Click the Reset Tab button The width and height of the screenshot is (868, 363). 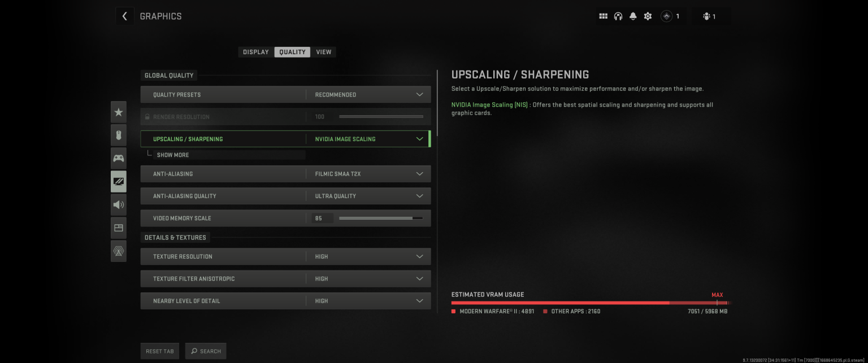(159, 351)
